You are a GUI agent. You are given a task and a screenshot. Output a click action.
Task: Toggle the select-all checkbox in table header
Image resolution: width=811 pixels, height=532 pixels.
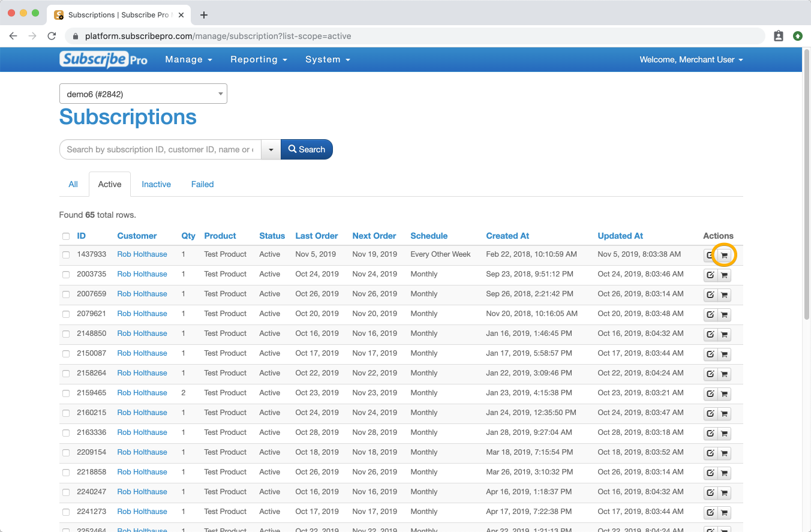[x=66, y=236]
